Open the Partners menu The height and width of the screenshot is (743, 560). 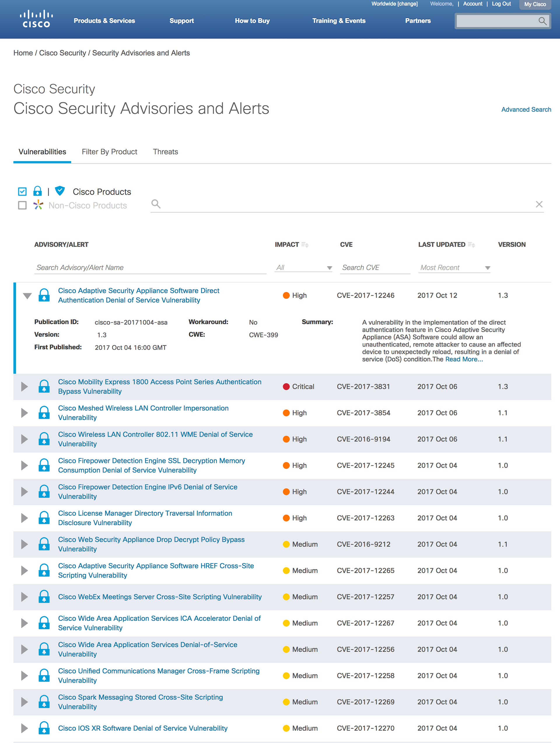point(418,21)
